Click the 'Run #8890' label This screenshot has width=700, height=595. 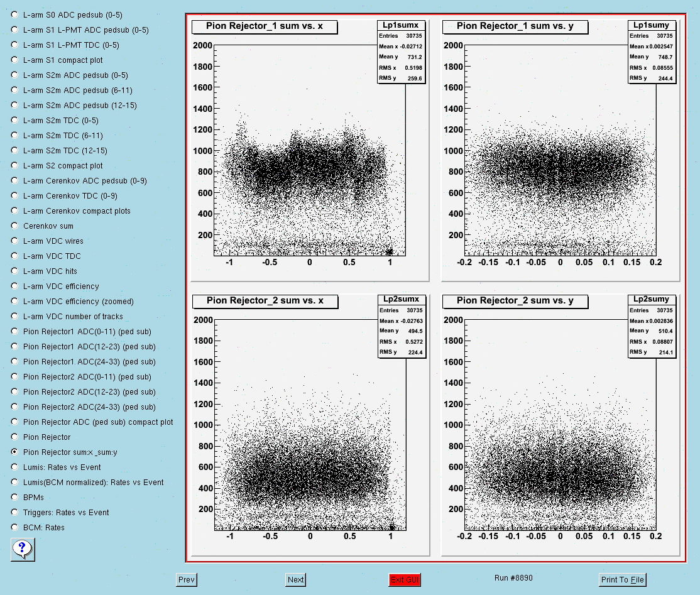tap(513, 577)
